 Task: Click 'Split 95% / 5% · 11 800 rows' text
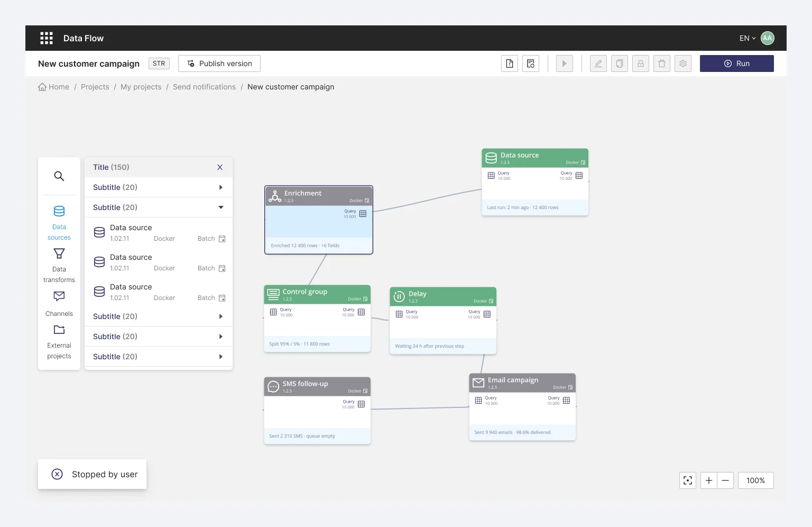[x=299, y=344]
